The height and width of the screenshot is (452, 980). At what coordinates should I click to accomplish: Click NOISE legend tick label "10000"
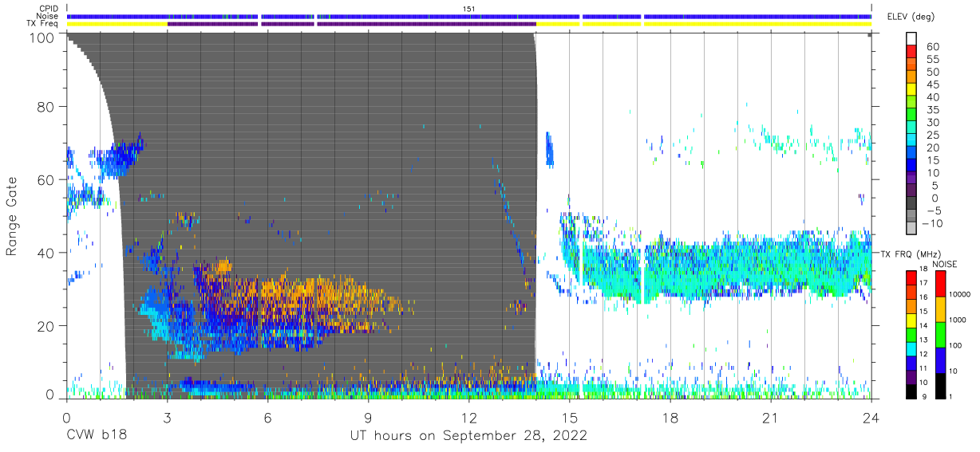pos(958,295)
